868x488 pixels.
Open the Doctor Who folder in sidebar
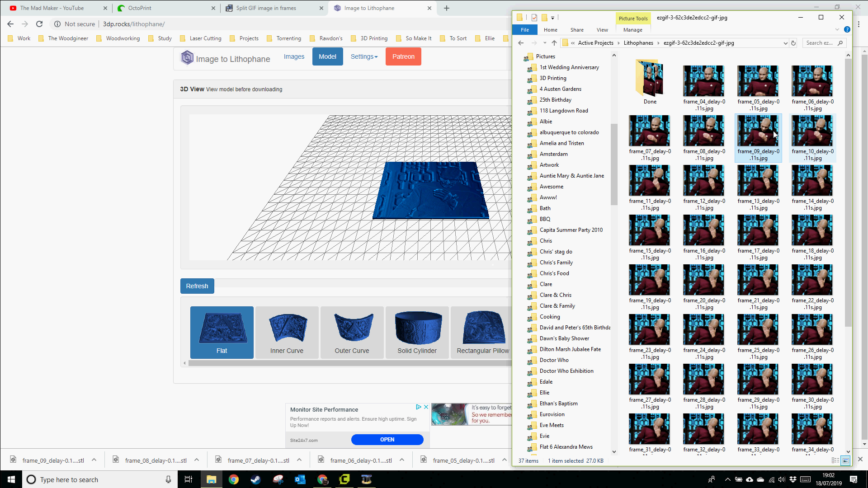click(553, 359)
